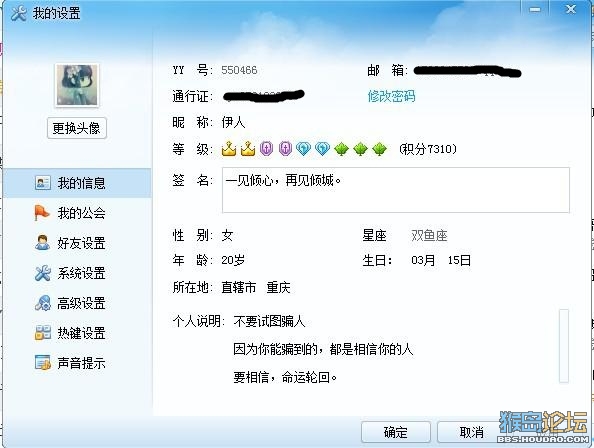Click the 双鱼座 constellation field
Screen dimensions: 594x448
(x=429, y=236)
